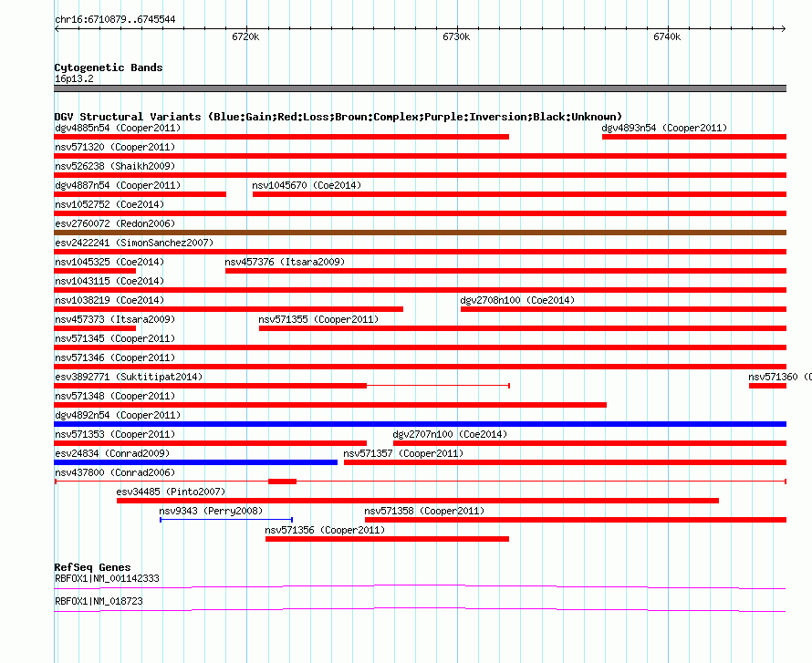This screenshot has width=812, height=663.
Task: Click the red esv34485 variant bar
Action: click(417, 501)
